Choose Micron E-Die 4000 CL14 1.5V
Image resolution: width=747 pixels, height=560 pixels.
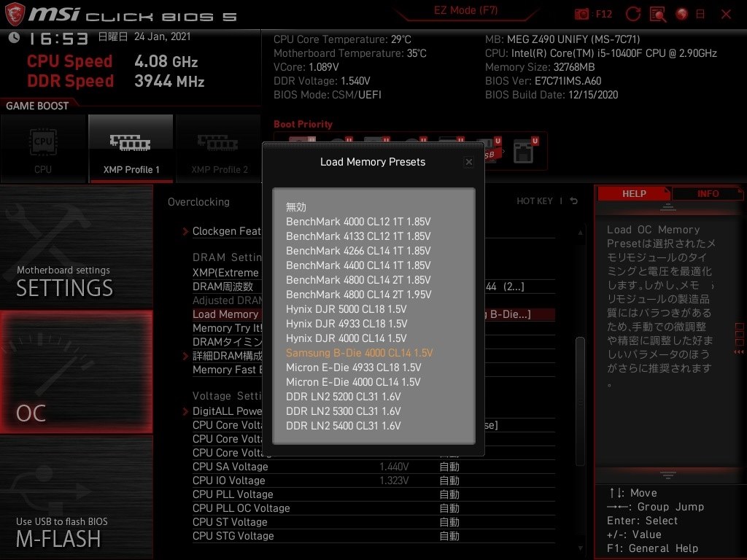point(354,382)
